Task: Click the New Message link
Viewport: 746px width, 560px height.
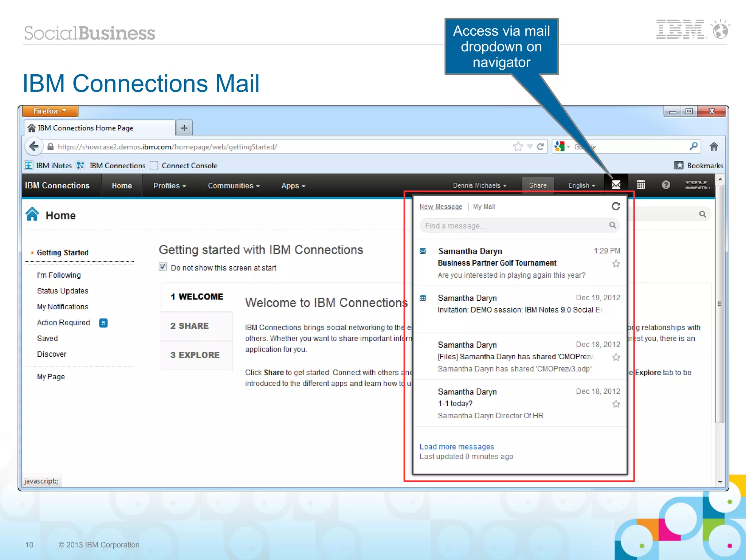Action: (441, 207)
